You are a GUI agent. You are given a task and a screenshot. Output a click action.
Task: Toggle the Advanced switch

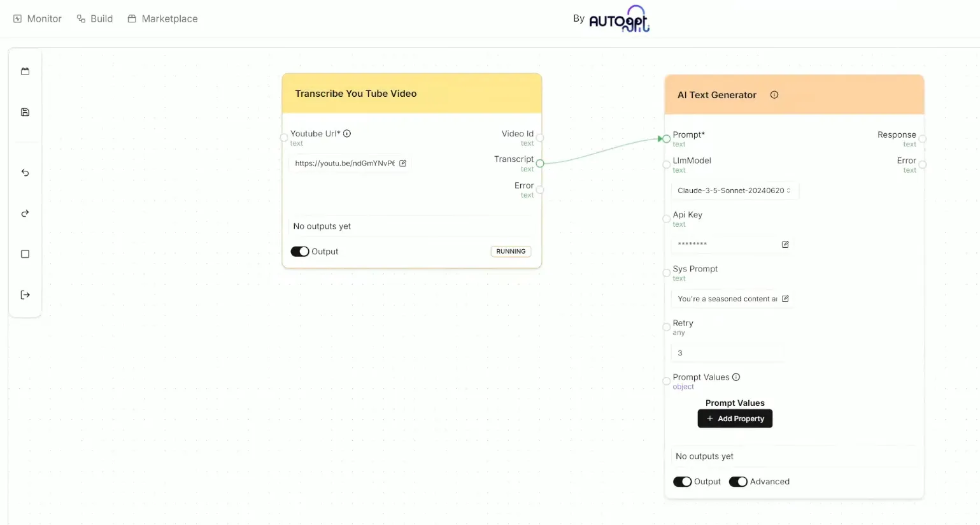(739, 482)
